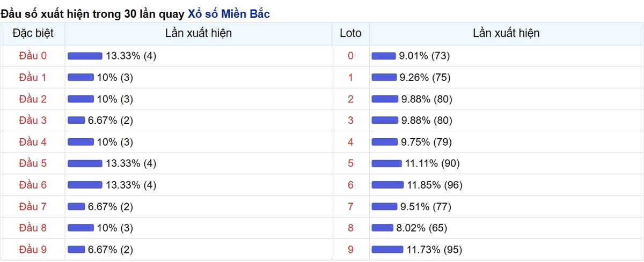644x262 pixels.
Task: Select the Đầu 1 row label
Action: tap(33, 77)
